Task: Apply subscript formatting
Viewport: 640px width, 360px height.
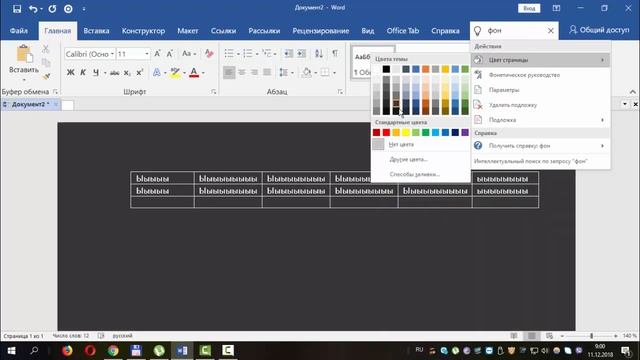Action: click(x=127, y=73)
